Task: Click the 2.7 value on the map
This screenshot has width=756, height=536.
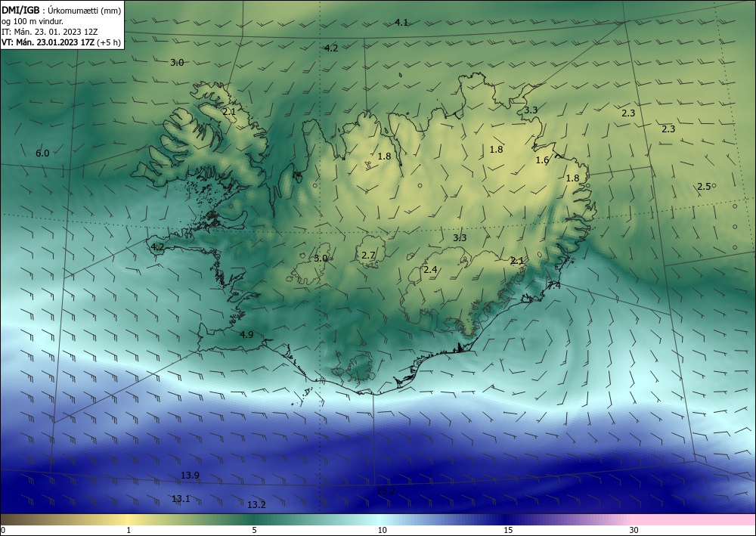Action: [x=368, y=255]
